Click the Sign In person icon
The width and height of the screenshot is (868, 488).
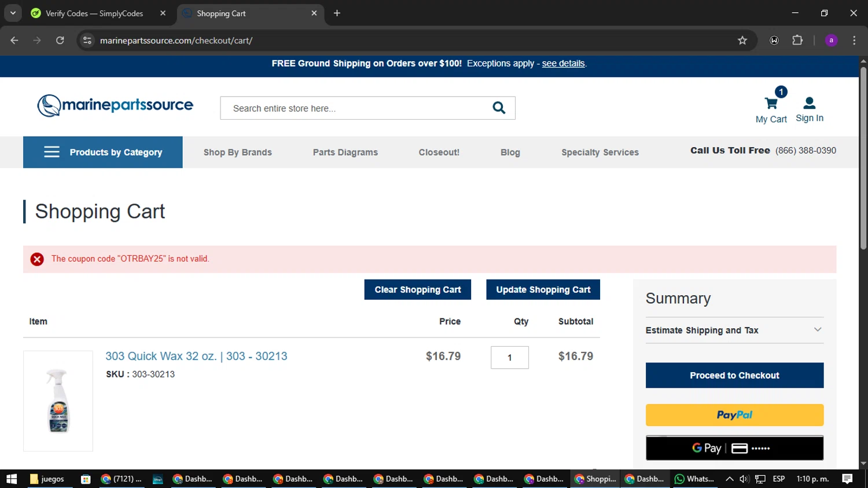[x=810, y=103]
